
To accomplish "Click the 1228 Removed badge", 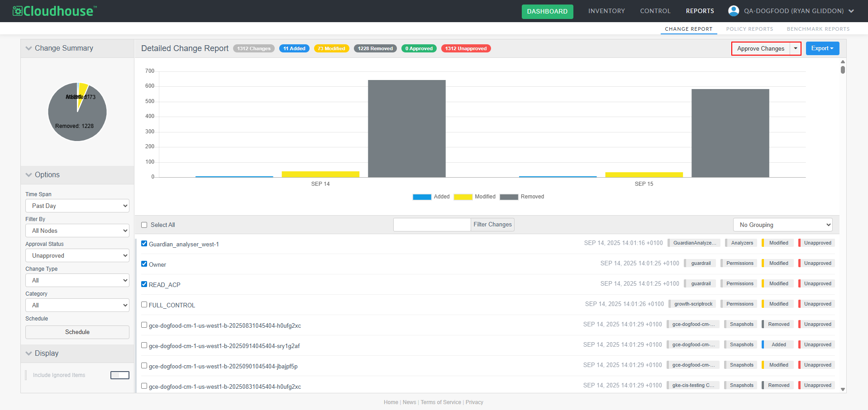I will tap(375, 48).
